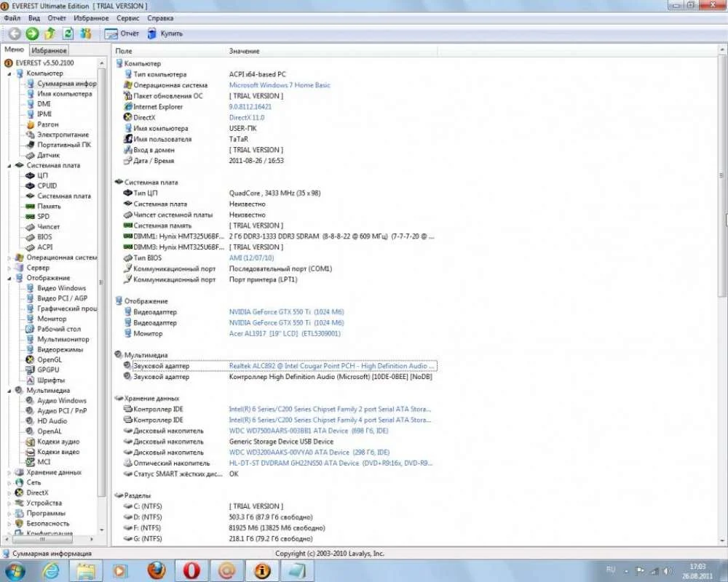Open the Справка menu
Screen dimensions: 728x582
(x=160, y=18)
